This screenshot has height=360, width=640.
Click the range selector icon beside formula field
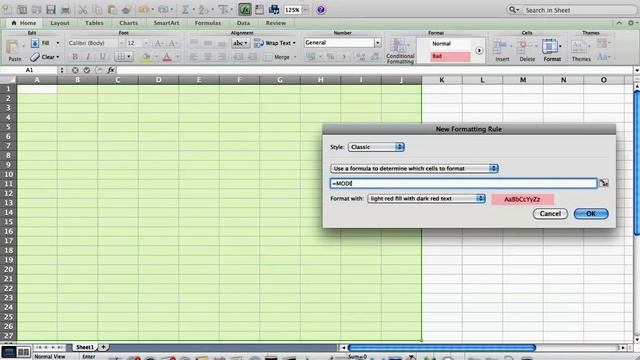tap(604, 183)
